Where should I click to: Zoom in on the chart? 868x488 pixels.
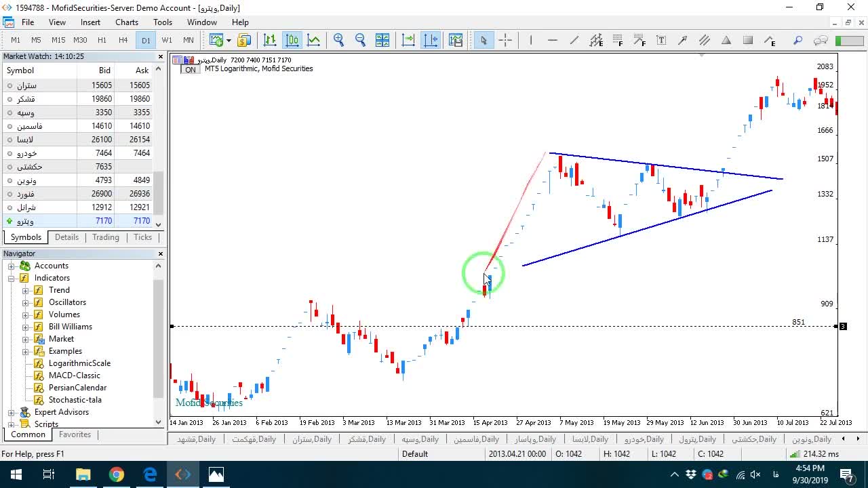(339, 40)
